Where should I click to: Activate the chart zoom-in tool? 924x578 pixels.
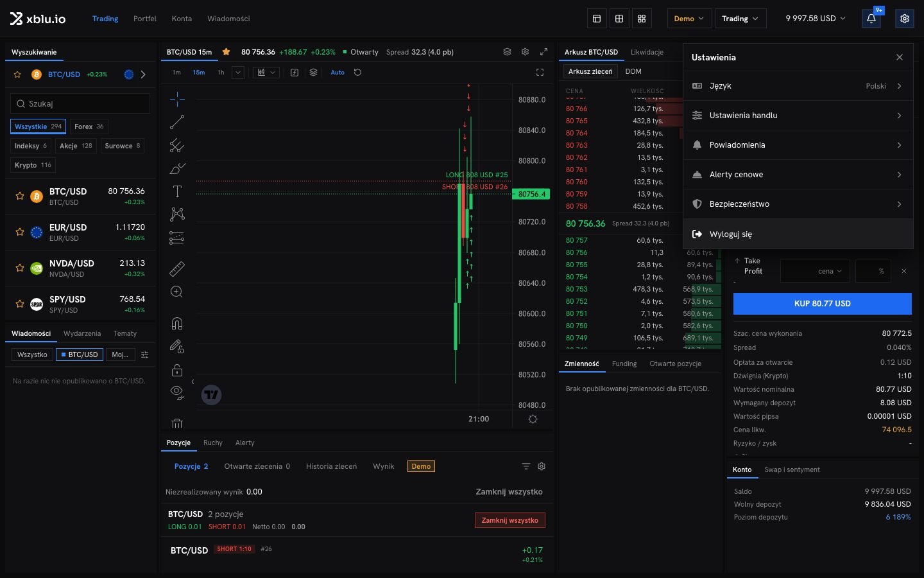177,292
